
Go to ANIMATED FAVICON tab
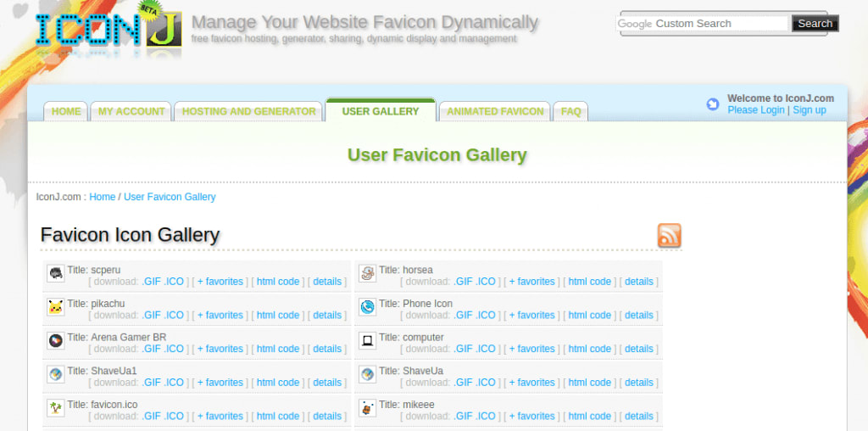[495, 111]
